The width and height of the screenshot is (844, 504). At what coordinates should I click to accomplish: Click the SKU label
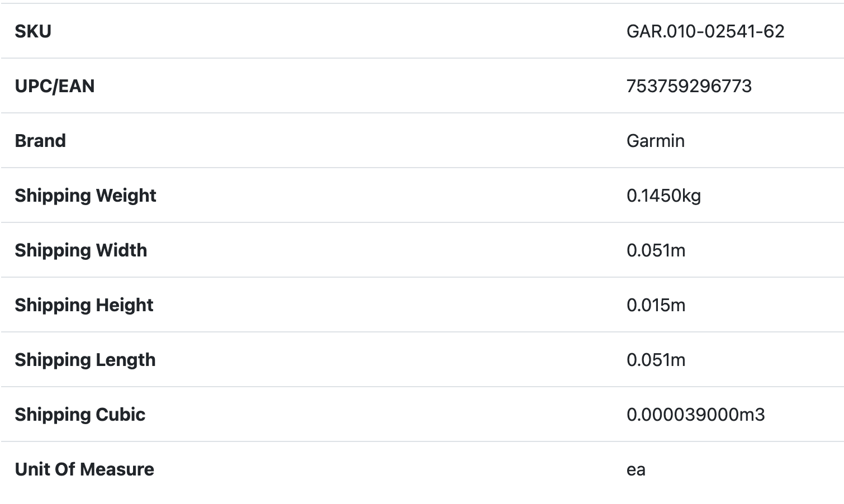coord(33,31)
